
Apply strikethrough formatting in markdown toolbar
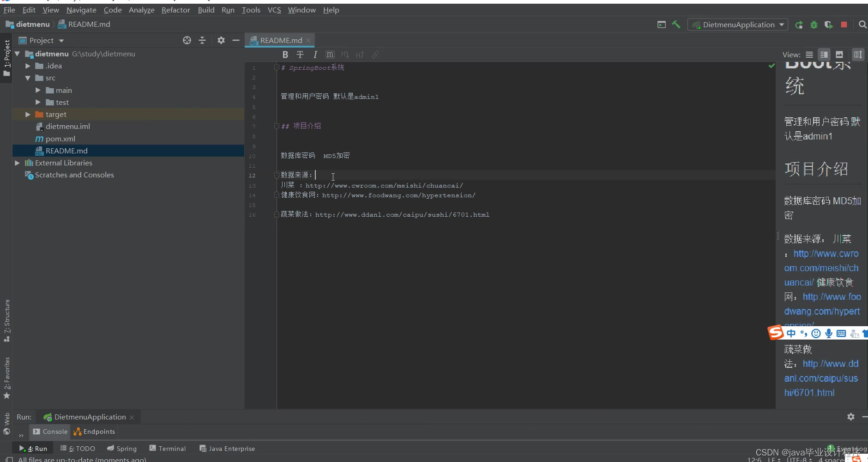pos(300,55)
